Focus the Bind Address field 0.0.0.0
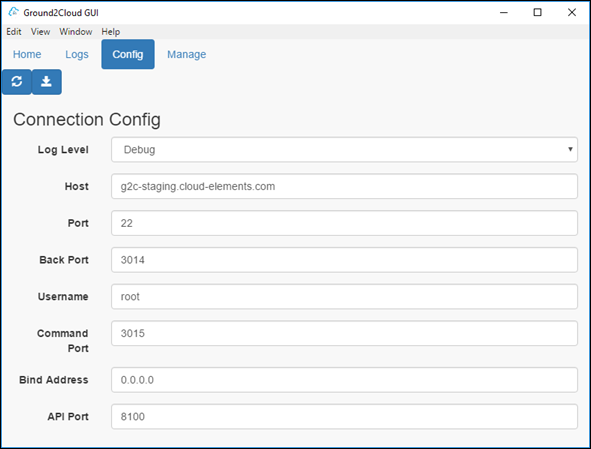This screenshot has width=591, height=449. pyautogui.click(x=344, y=380)
